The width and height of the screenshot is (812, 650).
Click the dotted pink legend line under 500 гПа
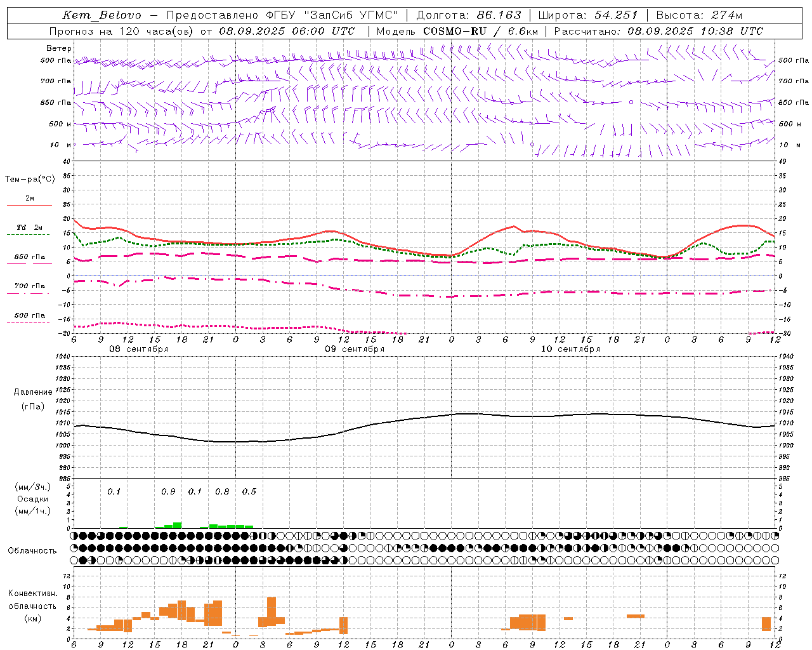coord(28,323)
